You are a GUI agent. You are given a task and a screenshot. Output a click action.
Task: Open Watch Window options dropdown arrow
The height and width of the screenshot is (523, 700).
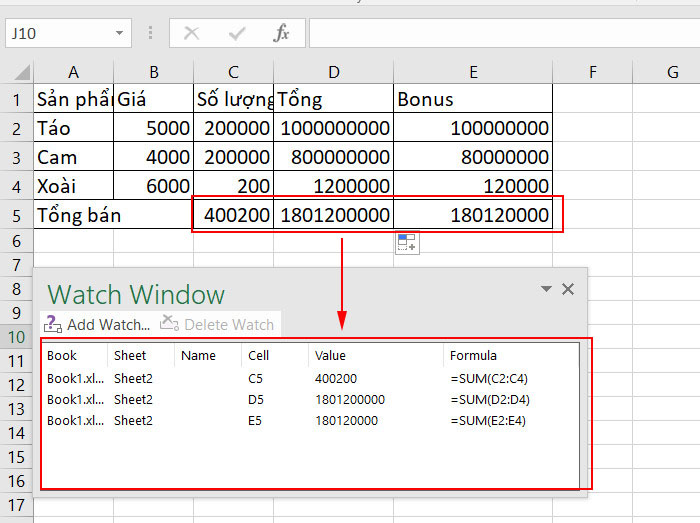point(546,289)
